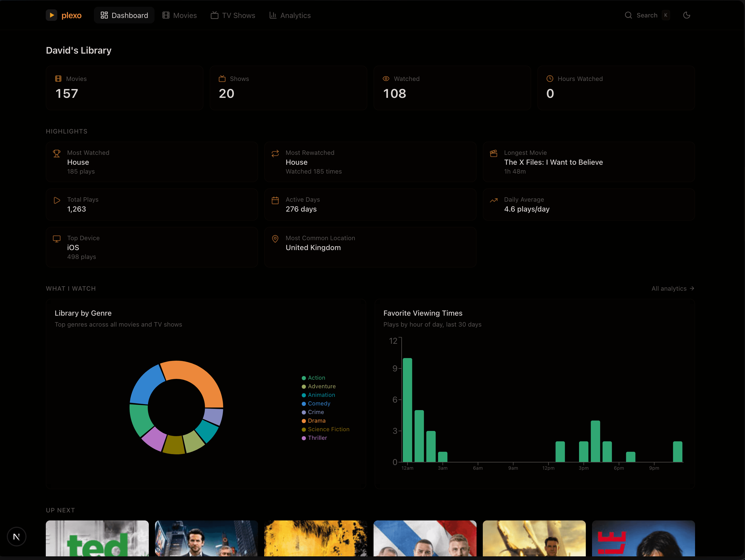Click the Top Device monitor icon
The image size is (745, 560).
pos(57,239)
